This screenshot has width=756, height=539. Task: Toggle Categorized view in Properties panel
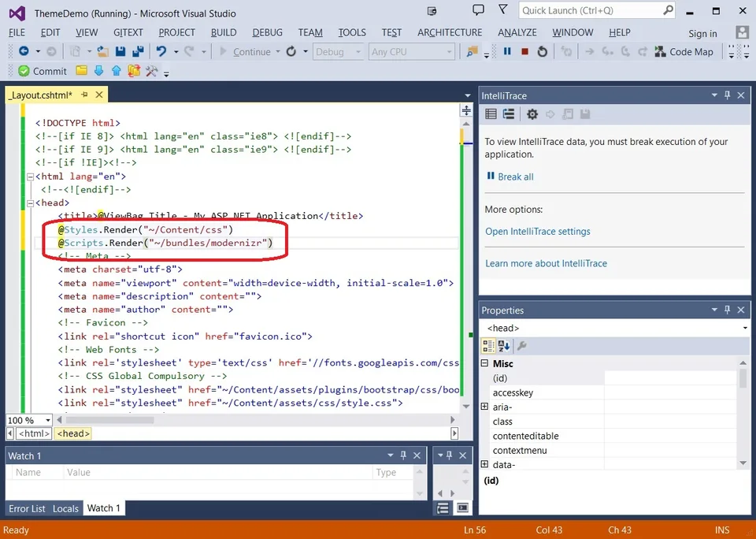(x=488, y=345)
